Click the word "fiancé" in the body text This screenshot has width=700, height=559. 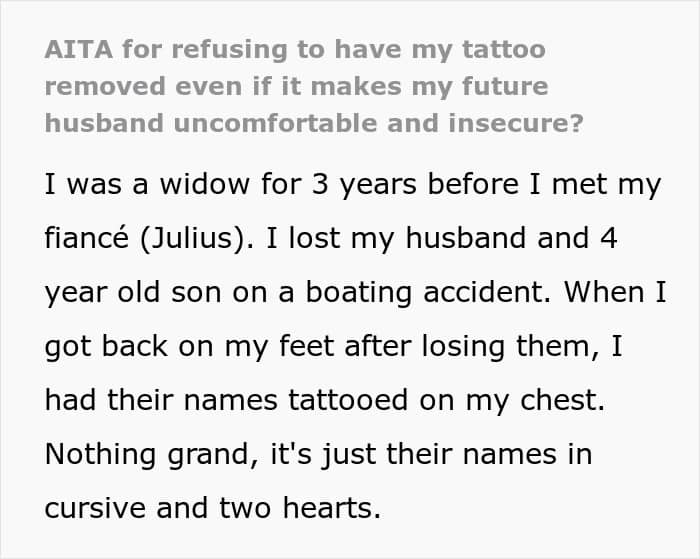tap(87, 237)
